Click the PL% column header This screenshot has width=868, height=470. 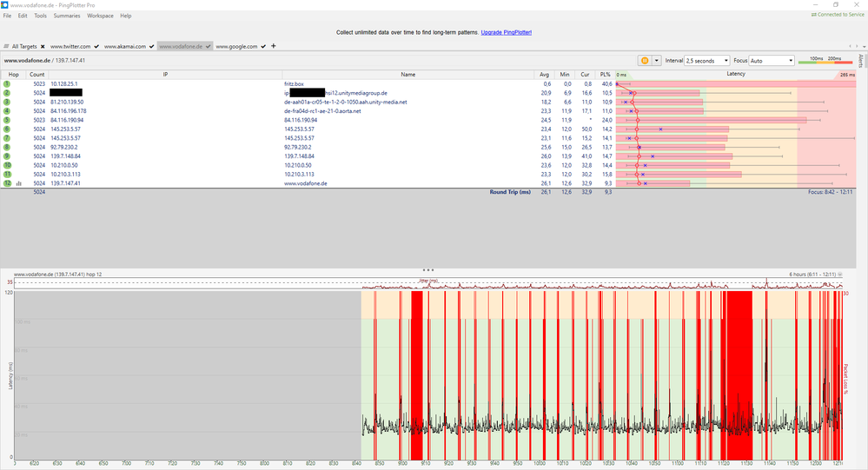click(x=605, y=74)
